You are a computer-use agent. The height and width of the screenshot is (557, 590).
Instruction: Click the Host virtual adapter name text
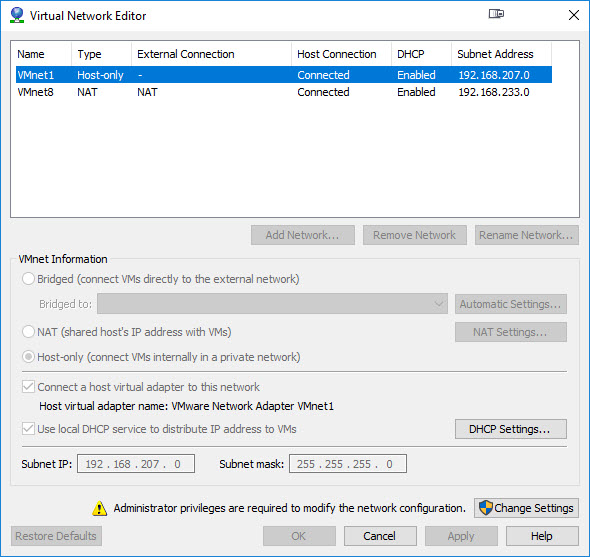point(186,406)
